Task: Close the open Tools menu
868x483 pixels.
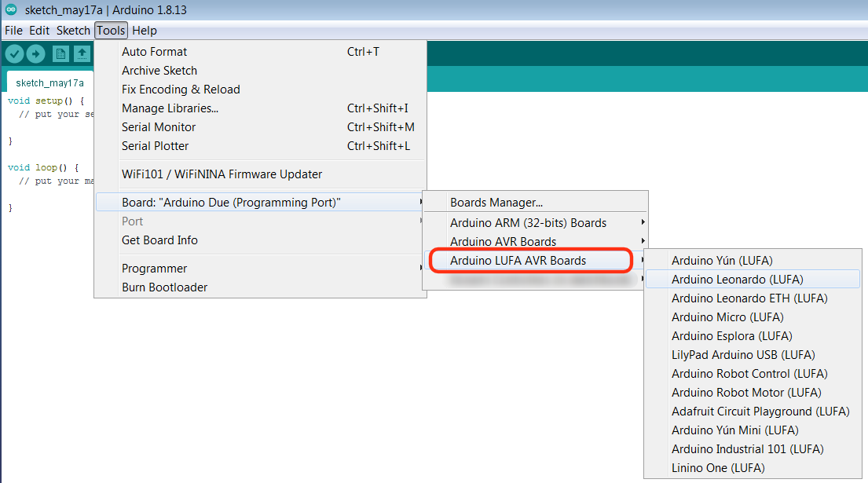Action: click(x=111, y=31)
